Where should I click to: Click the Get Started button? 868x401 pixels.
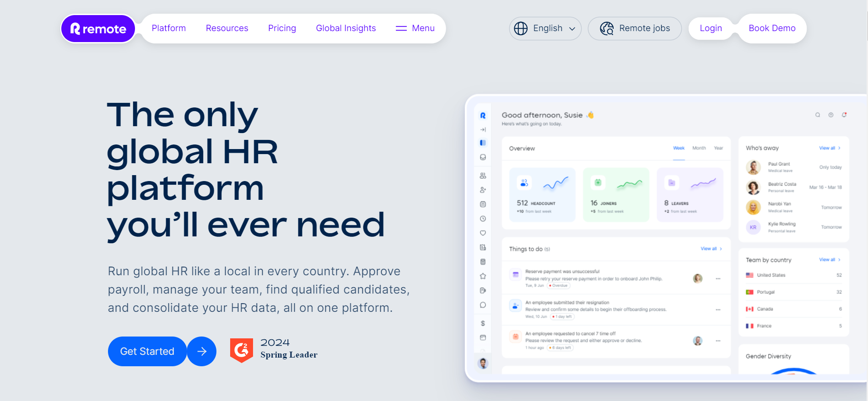click(147, 351)
